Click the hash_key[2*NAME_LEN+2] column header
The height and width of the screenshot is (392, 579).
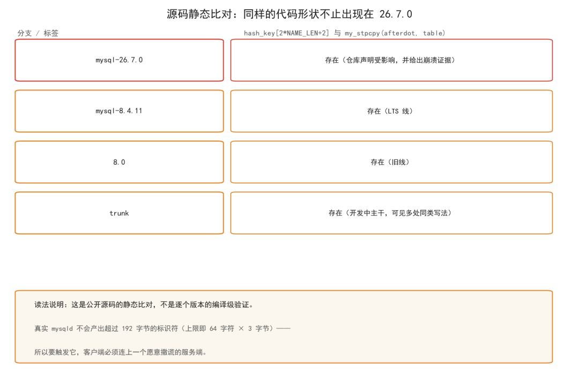pyautogui.click(x=345, y=33)
